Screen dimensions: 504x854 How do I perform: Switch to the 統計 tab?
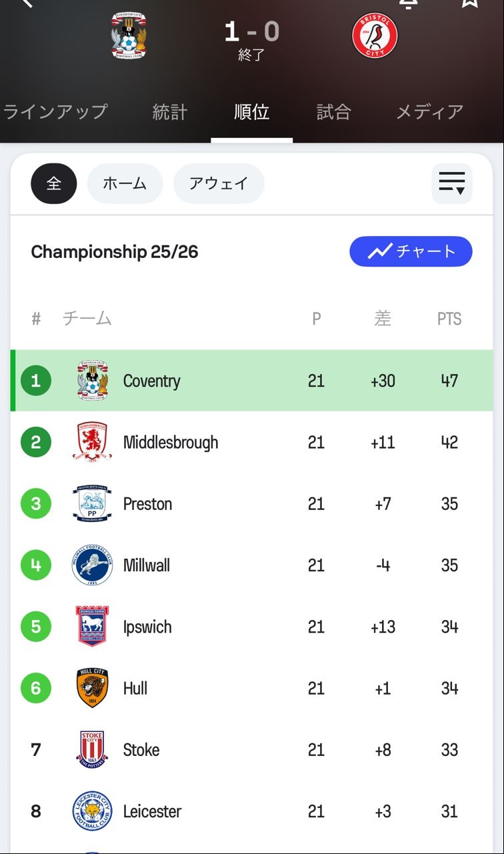[x=169, y=111]
